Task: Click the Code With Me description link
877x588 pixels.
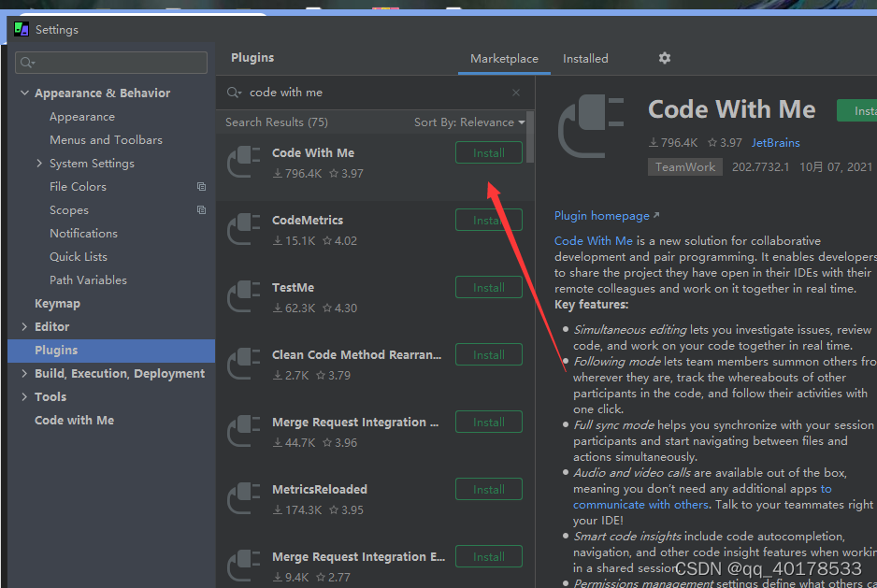Action: point(594,240)
